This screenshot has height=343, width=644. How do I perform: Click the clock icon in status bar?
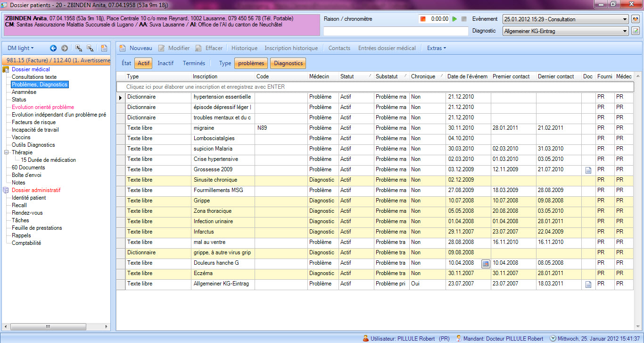click(553, 338)
